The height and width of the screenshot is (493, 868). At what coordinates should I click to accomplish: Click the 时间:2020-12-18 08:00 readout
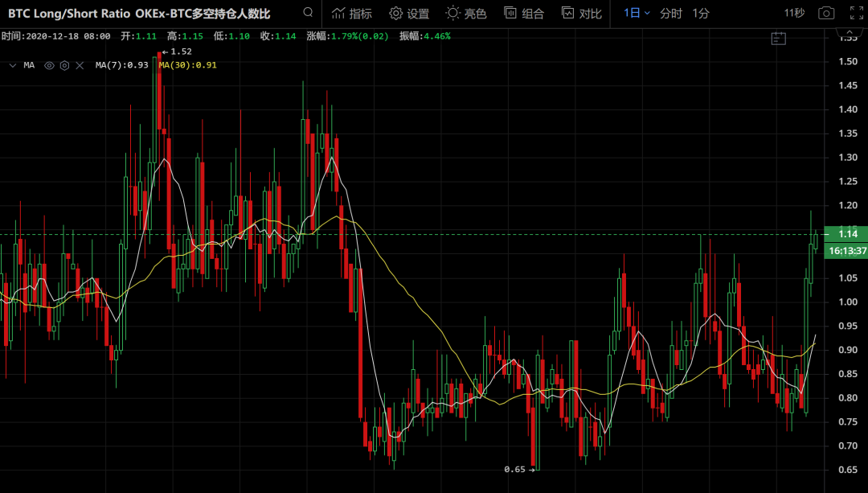click(56, 36)
